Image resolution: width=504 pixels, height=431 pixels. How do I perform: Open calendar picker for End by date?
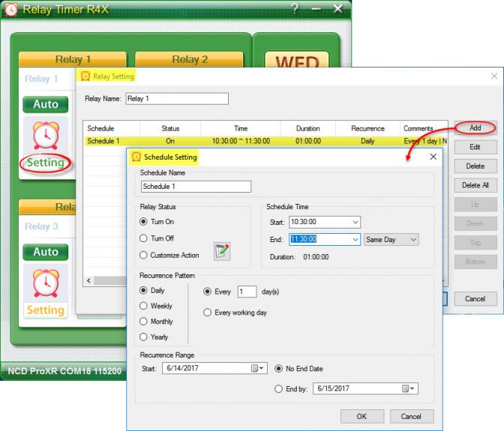[406, 388]
